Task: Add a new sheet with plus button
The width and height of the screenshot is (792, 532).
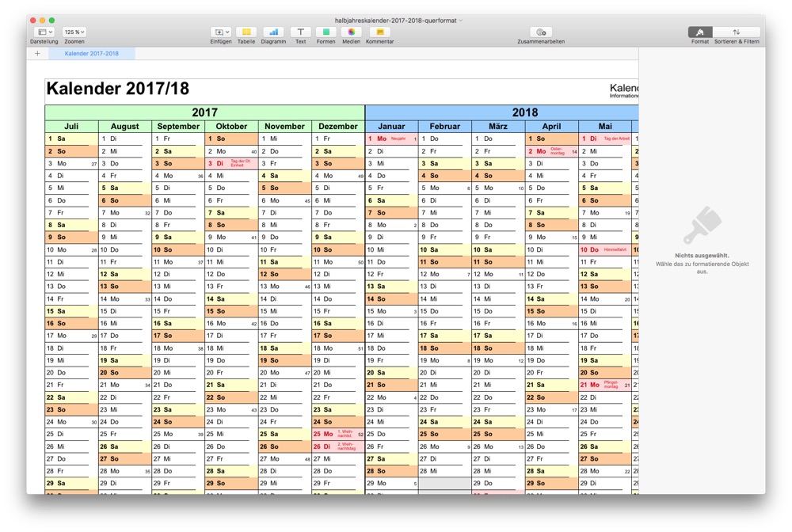Action: 37,54
